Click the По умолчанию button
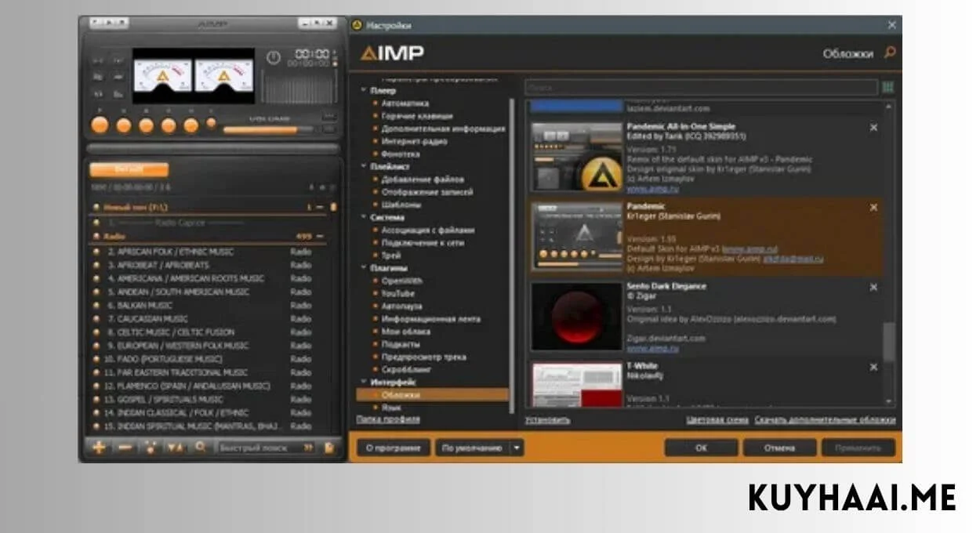The height and width of the screenshot is (533, 980). (472, 448)
